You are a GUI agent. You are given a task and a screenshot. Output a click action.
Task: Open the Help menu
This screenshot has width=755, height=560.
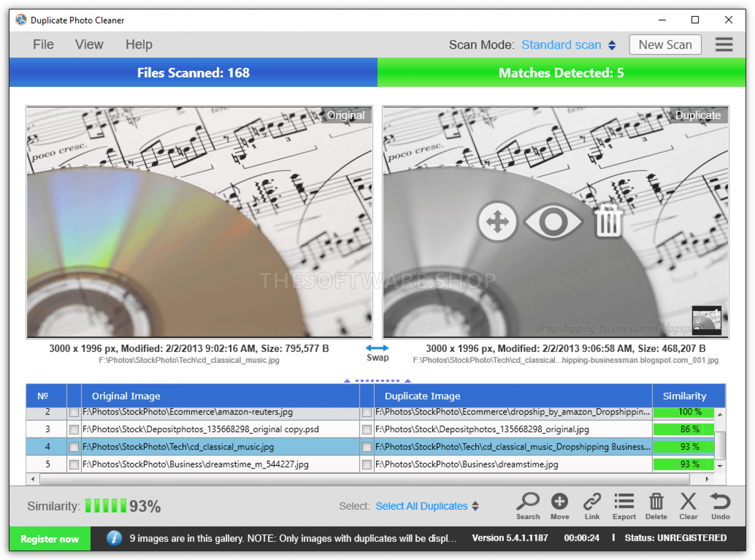(139, 44)
